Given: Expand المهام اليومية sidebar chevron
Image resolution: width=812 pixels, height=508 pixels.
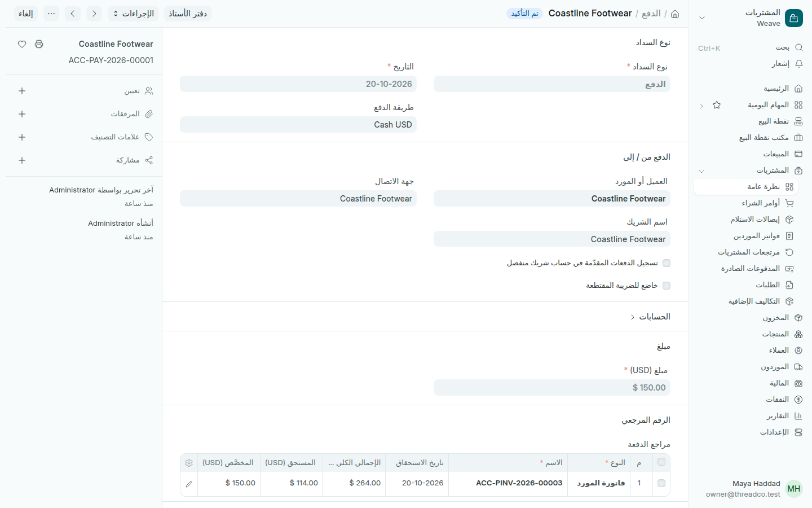Looking at the screenshot, I should click(x=701, y=106).
